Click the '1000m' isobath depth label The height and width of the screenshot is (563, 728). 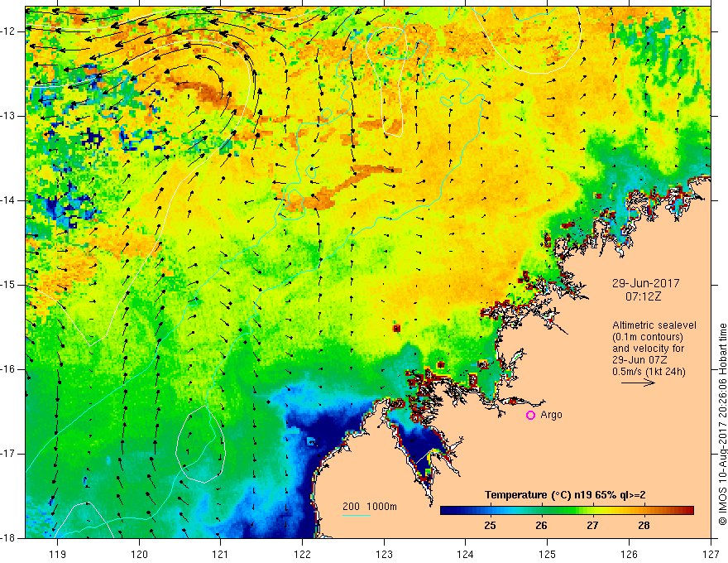pyautogui.click(x=381, y=507)
